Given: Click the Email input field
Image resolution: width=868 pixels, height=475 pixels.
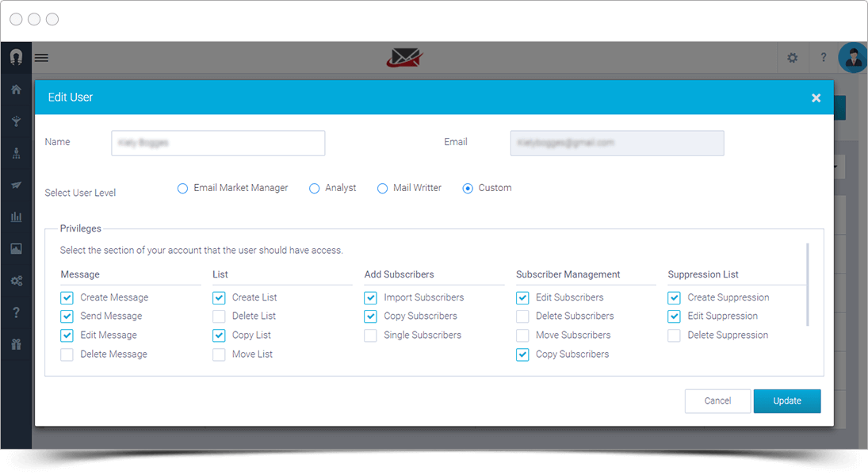Looking at the screenshot, I should (618, 143).
